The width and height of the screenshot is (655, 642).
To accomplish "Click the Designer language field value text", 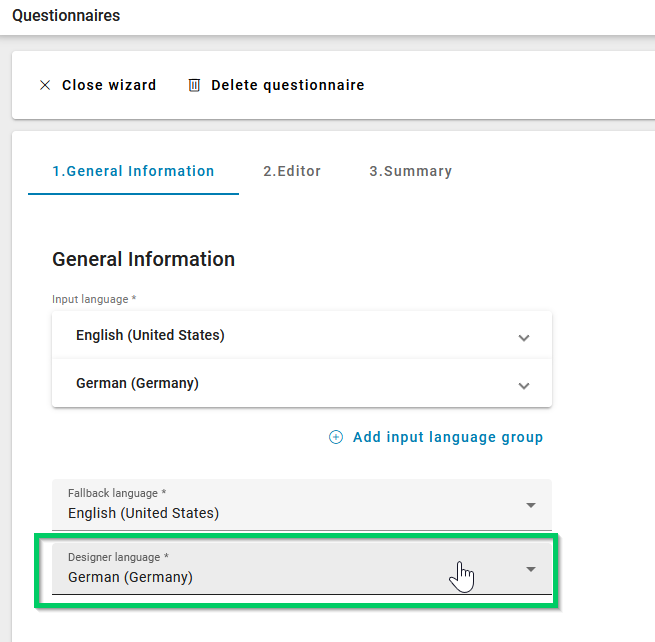I will click(x=130, y=577).
